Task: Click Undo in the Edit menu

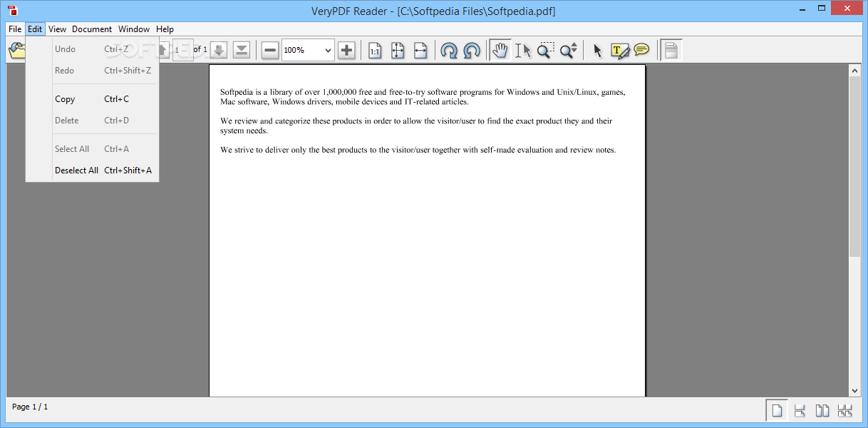Action: point(92,49)
